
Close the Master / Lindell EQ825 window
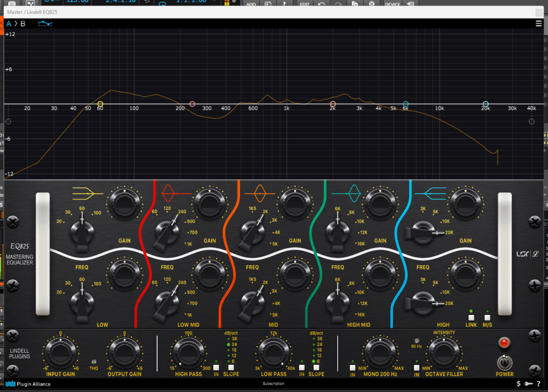[x=539, y=12]
